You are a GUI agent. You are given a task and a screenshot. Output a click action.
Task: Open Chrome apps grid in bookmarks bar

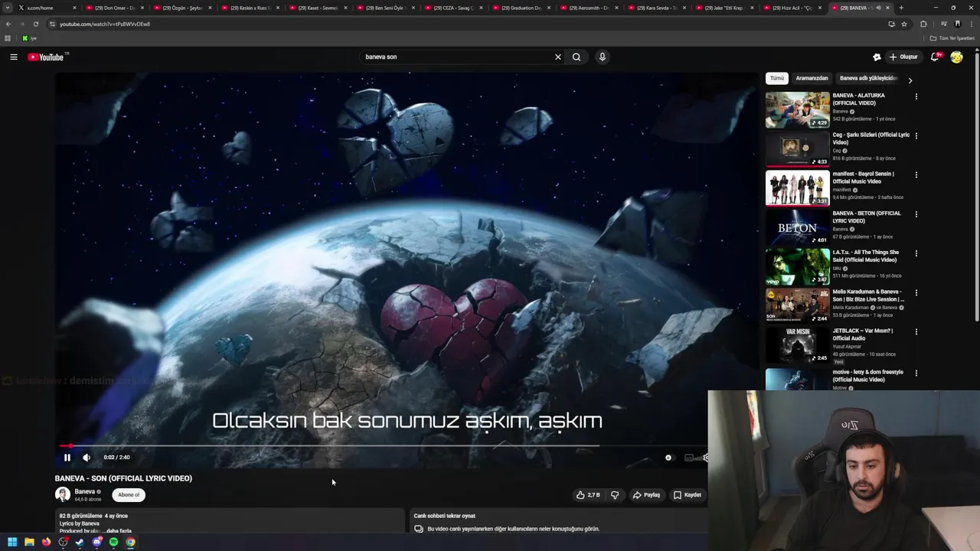8,37
